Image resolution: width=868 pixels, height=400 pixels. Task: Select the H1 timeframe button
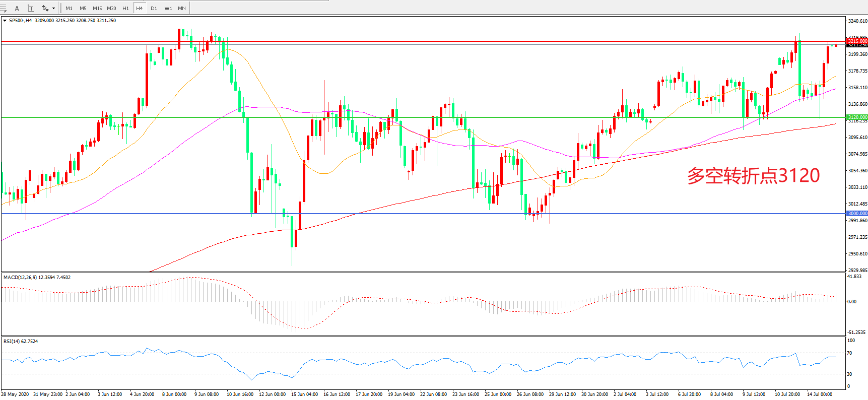125,8
